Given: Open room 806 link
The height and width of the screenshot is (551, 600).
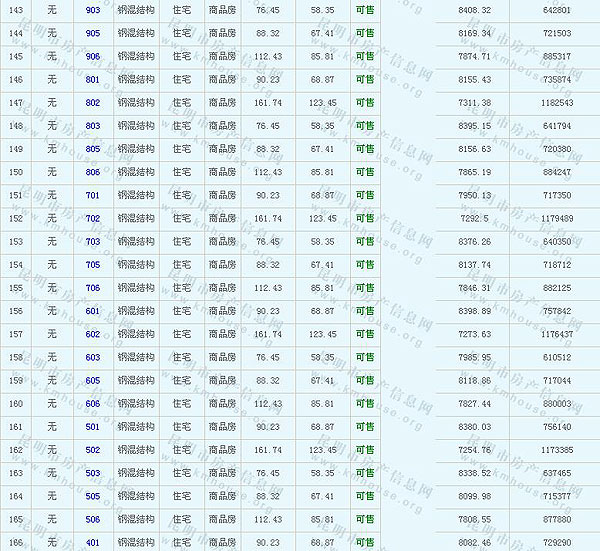Looking at the screenshot, I should 93,172.
